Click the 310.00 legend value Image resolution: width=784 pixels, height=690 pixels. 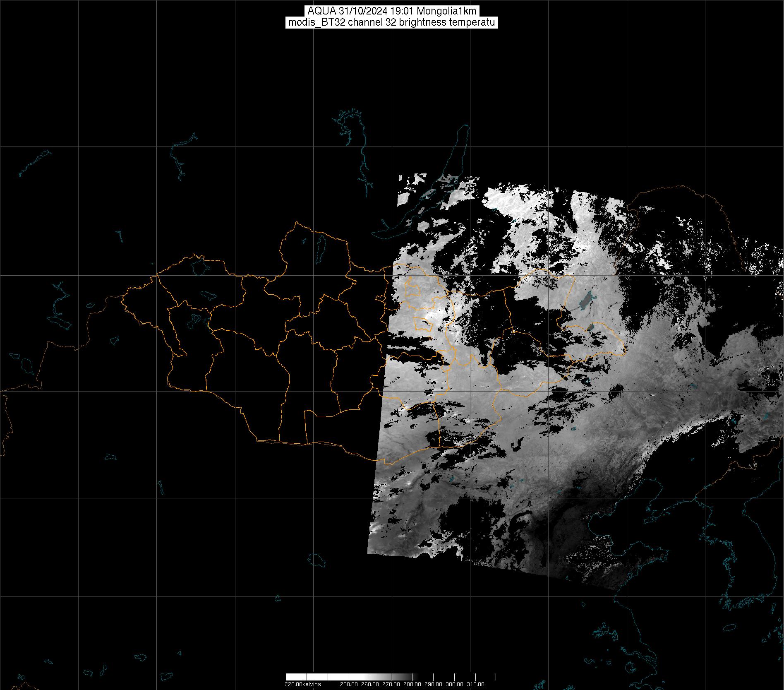point(476,685)
